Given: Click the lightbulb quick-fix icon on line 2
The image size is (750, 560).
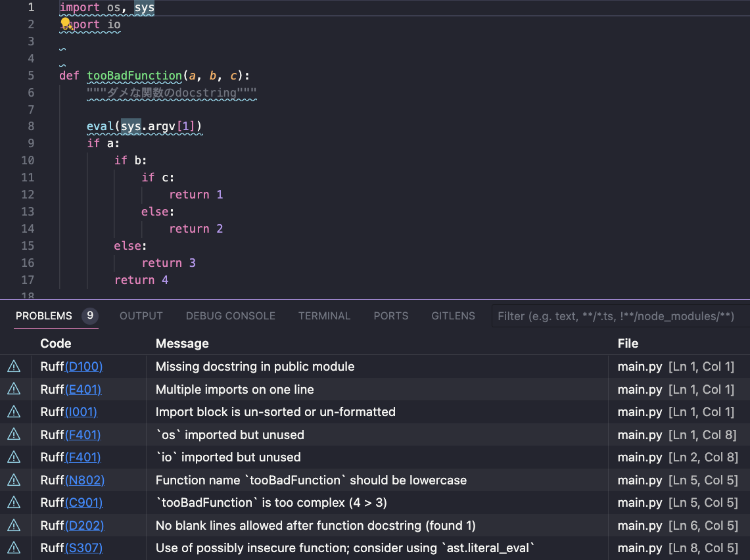Looking at the screenshot, I should [x=66, y=23].
